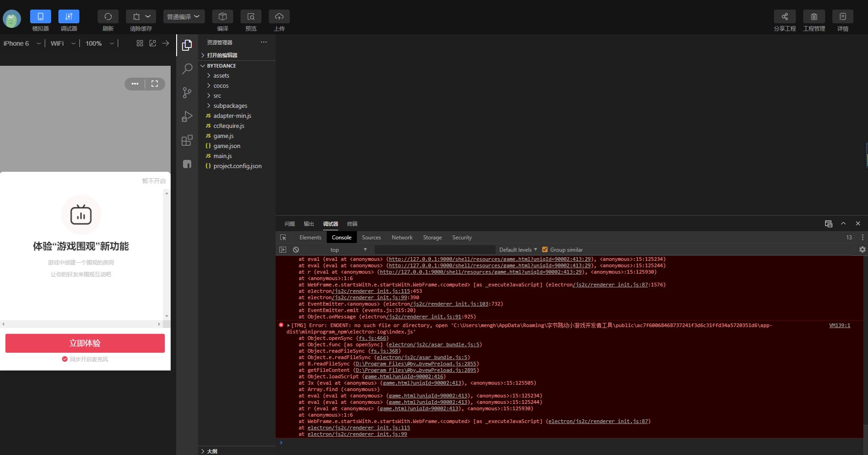868x455 pixels.
Task: Switch to the Network tab
Action: 402,238
